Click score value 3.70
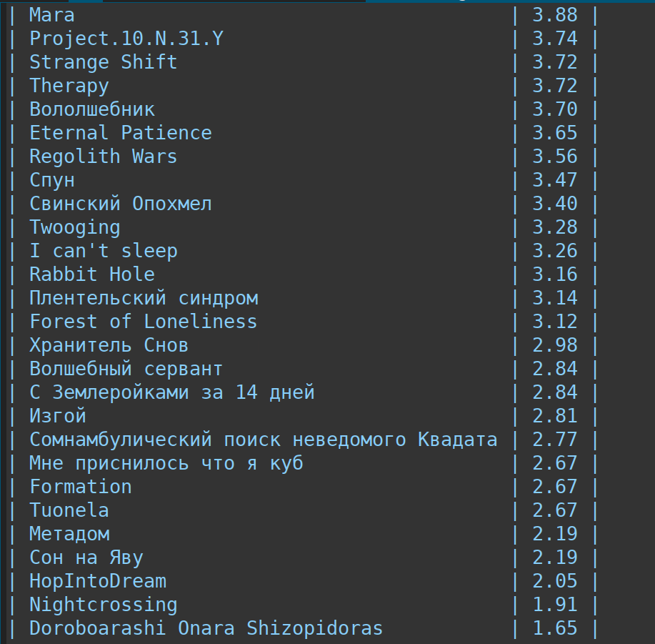The height and width of the screenshot is (644, 655). tap(555, 109)
